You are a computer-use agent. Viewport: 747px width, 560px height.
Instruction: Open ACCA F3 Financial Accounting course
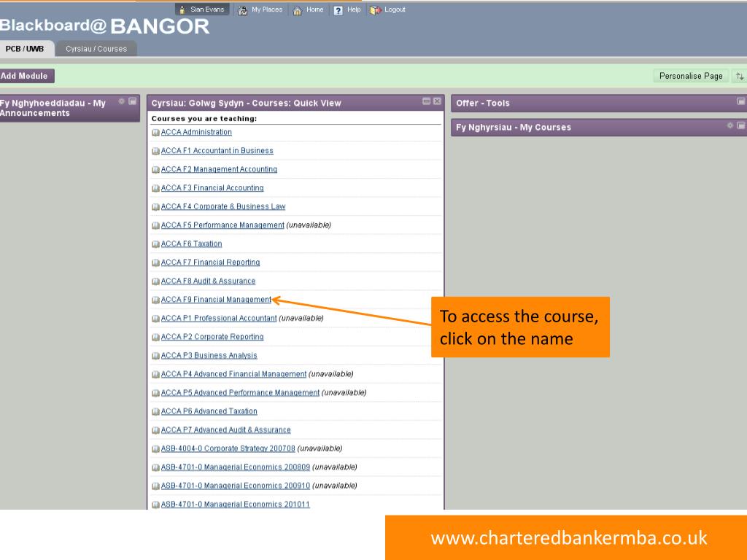(x=212, y=187)
